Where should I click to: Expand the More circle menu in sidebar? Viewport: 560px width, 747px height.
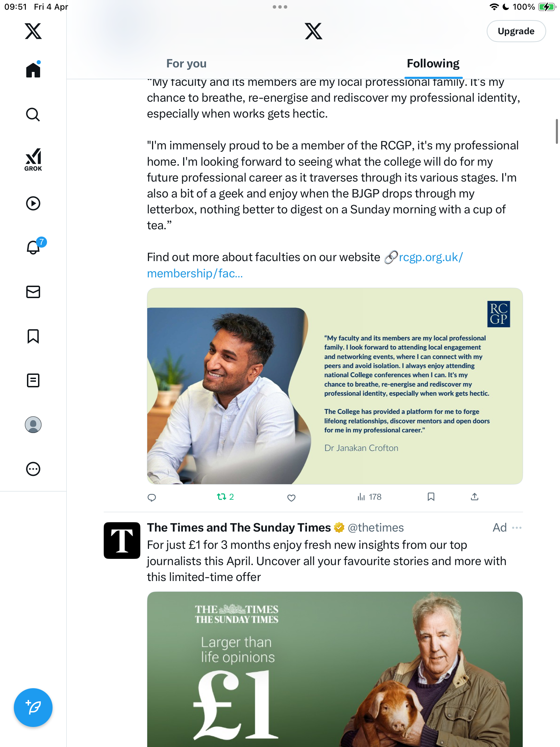33,469
